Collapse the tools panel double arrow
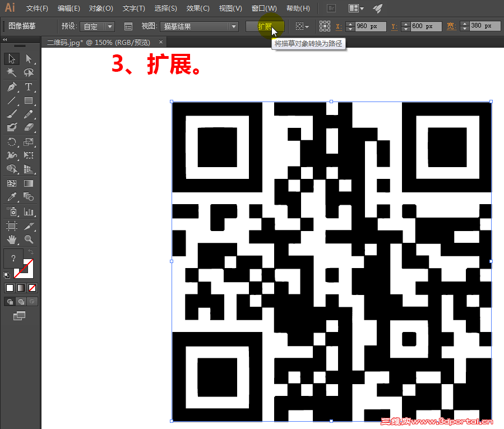The width and height of the screenshot is (504, 429). (5, 40)
